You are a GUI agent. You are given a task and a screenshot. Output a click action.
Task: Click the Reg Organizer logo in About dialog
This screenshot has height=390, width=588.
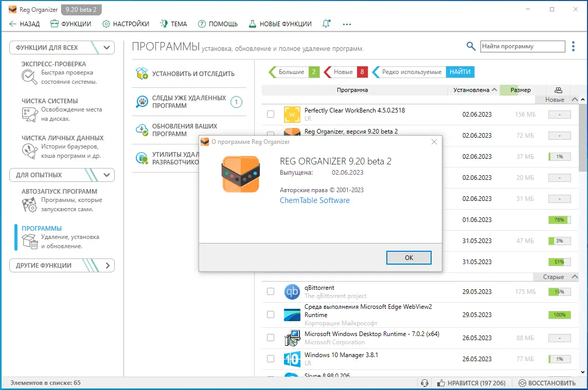(x=241, y=174)
